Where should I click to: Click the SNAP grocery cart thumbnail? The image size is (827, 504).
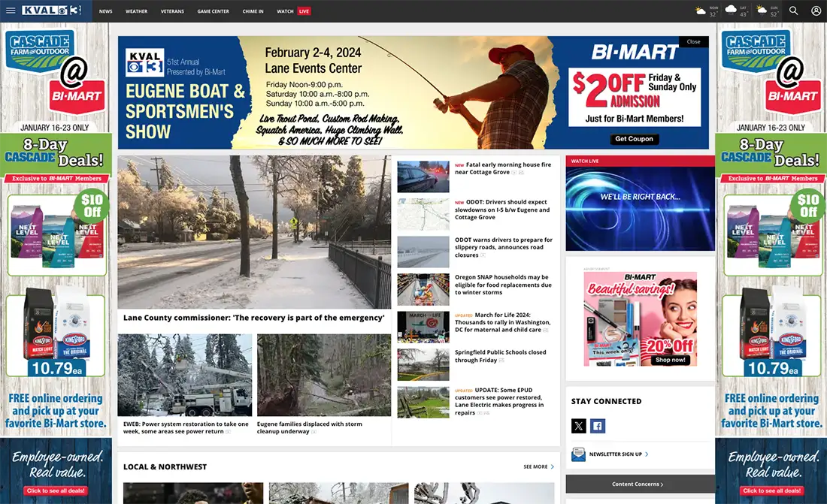point(423,289)
